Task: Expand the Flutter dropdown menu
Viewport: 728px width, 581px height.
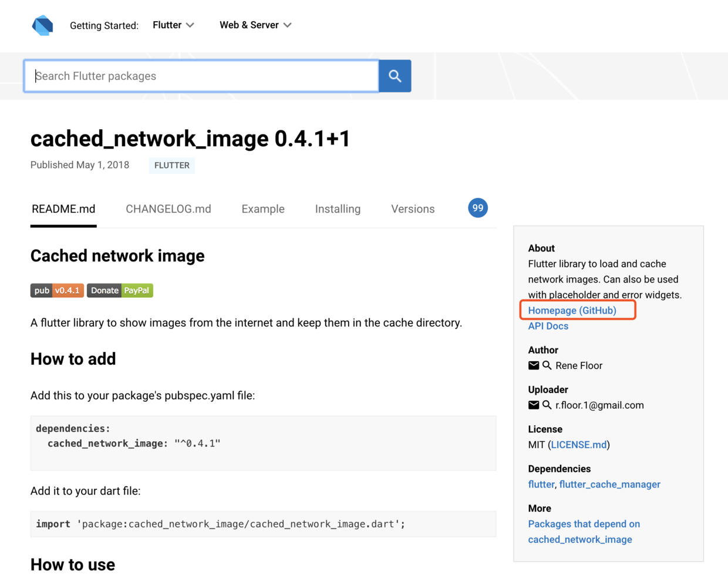Action: pyautogui.click(x=173, y=25)
